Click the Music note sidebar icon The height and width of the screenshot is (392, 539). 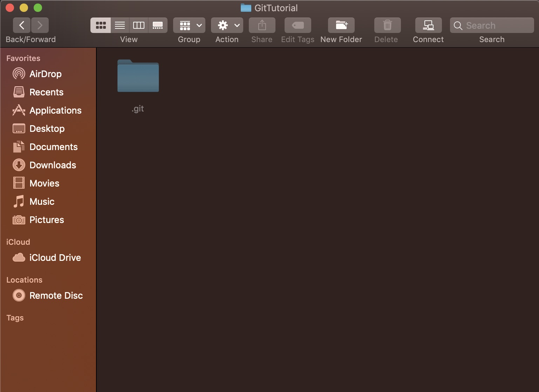pyautogui.click(x=19, y=201)
